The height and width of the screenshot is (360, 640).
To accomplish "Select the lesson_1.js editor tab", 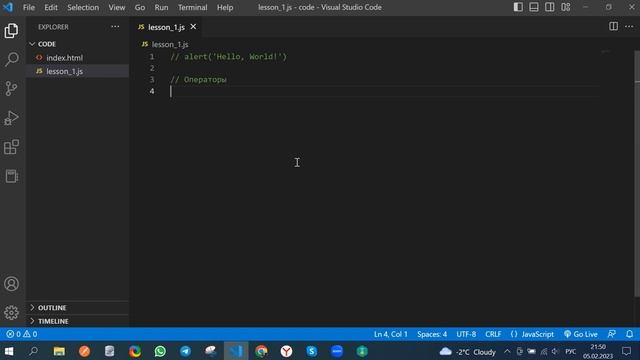I will 167,27.
